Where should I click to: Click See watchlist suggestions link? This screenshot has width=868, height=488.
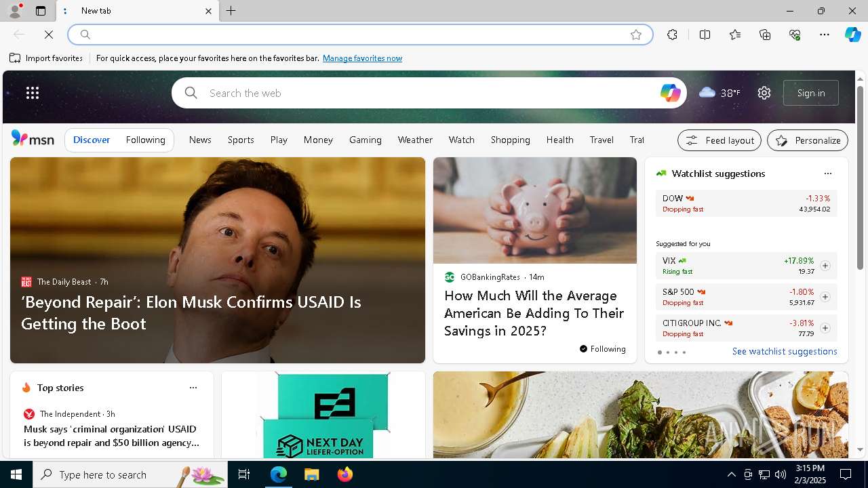coord(785,351)
